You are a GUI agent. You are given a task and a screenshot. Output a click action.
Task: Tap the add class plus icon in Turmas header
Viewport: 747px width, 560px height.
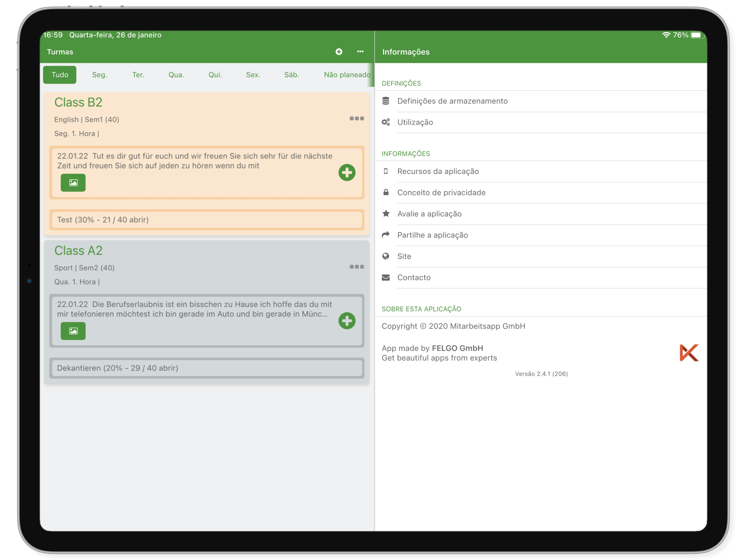click(339, 52)
